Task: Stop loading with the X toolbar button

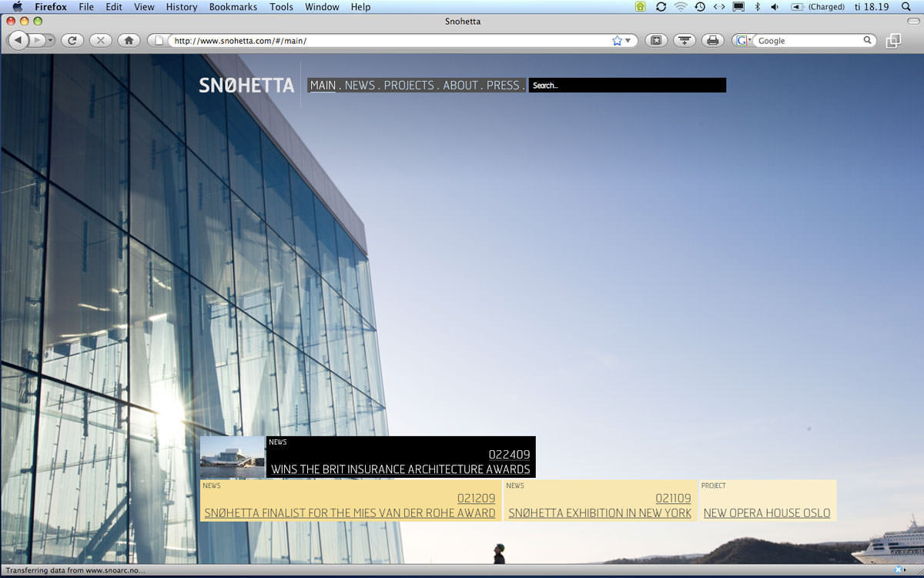Action: coord(100,40)
